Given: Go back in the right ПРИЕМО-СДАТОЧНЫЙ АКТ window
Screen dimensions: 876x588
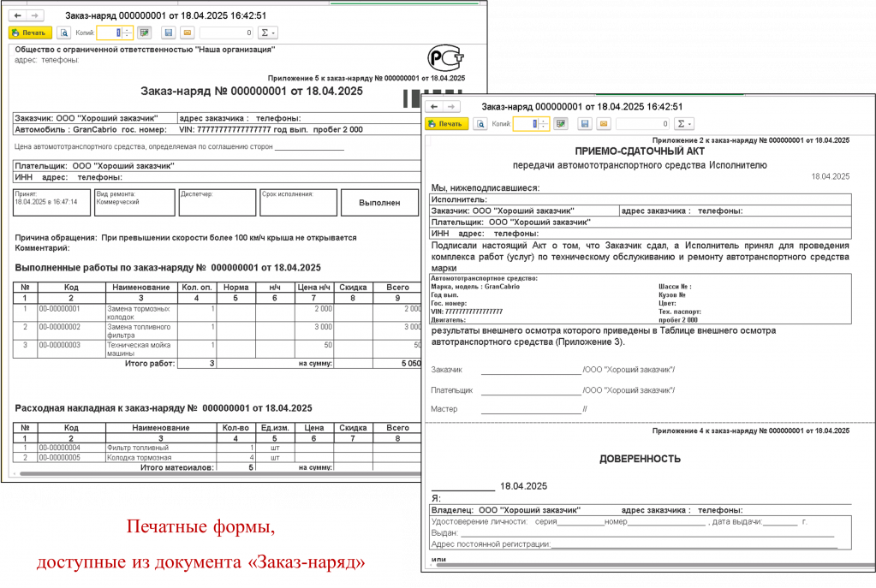Looking at the screenshot, I should coord(434,107).
